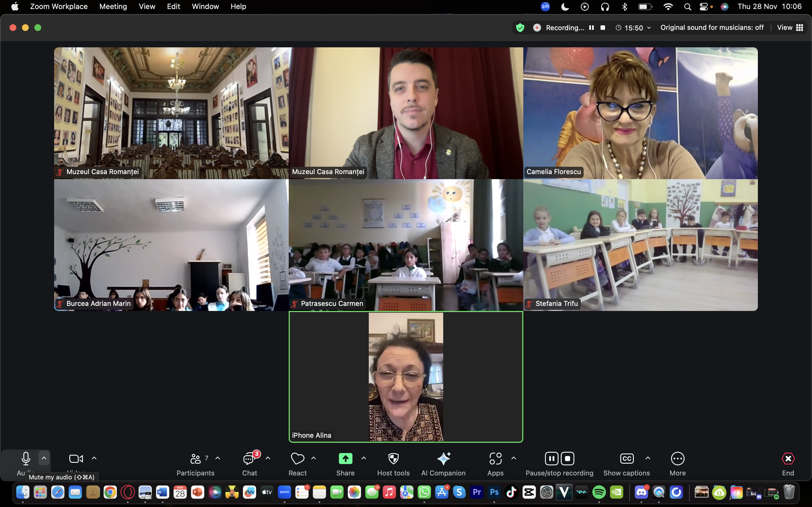Open the More options menu
The height and width of the screenshot is (507, 812).
[678, 459]
